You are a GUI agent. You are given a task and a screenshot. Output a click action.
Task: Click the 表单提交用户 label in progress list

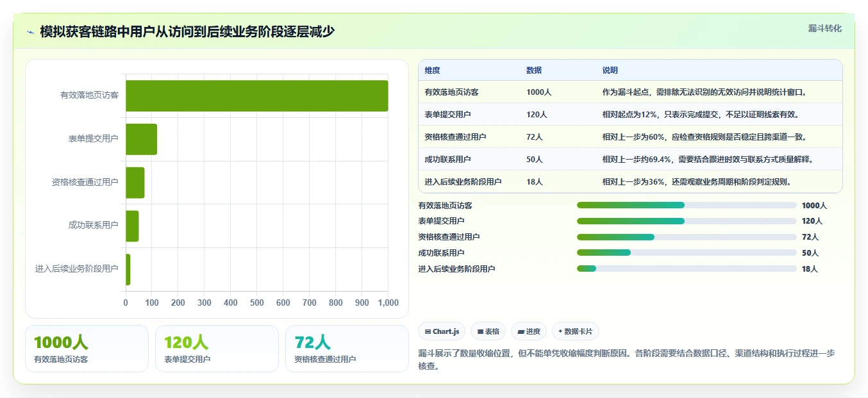pyautogui.click(x=441, y=221)
